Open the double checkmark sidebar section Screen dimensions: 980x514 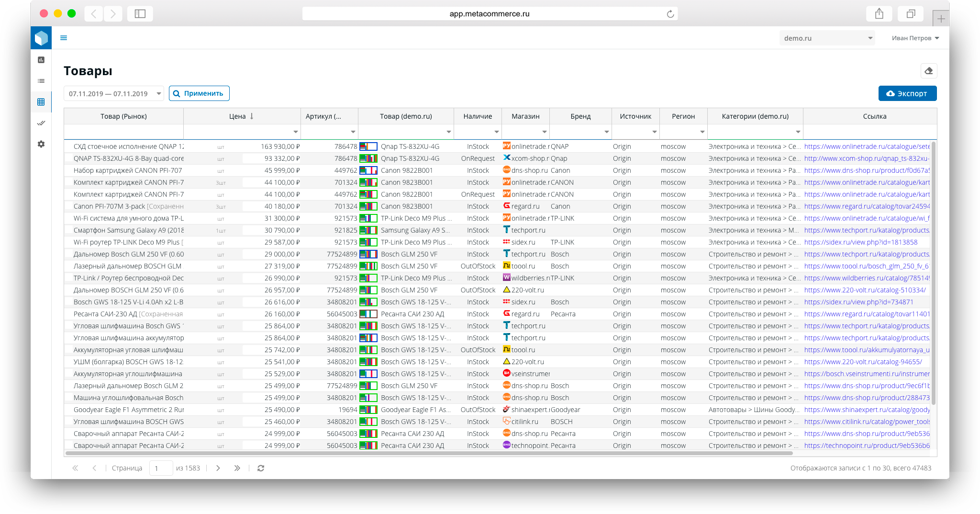[41, 123]
